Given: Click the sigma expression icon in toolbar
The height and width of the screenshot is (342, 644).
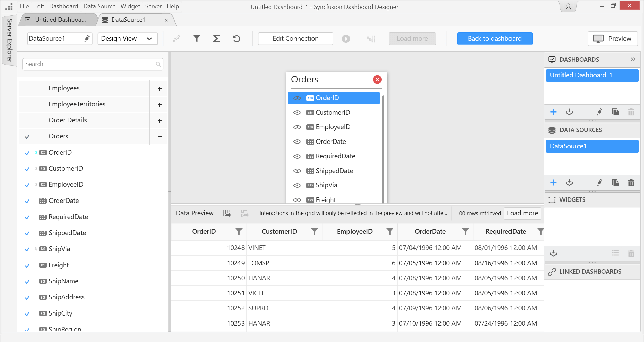Looking at the screenshot, I should coord(217,39).
